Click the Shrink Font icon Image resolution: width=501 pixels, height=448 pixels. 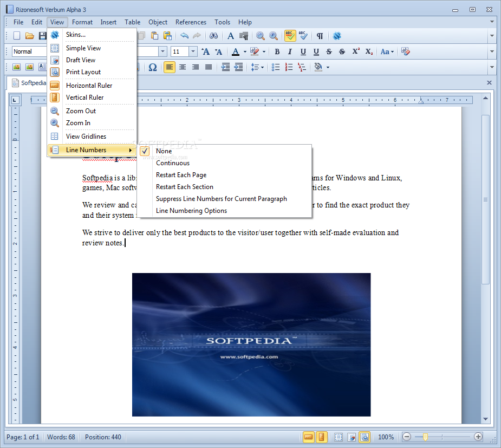pos(219,51)
